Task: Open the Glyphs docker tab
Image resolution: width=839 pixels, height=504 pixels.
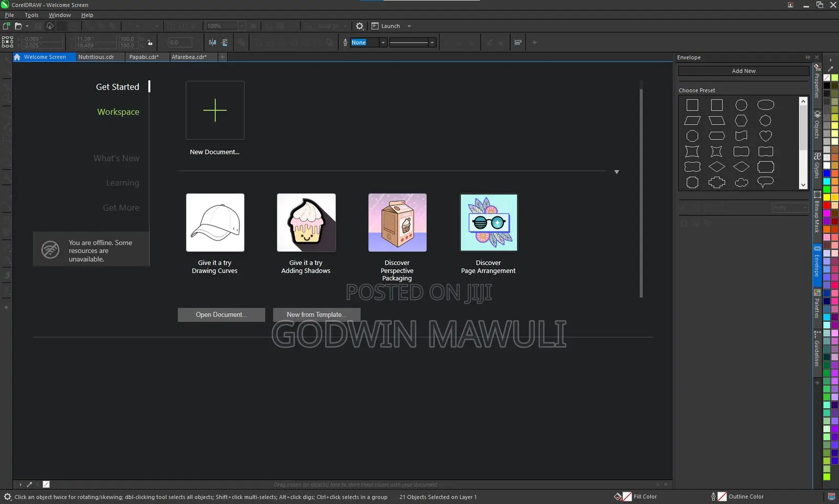Action: point(817,166)
